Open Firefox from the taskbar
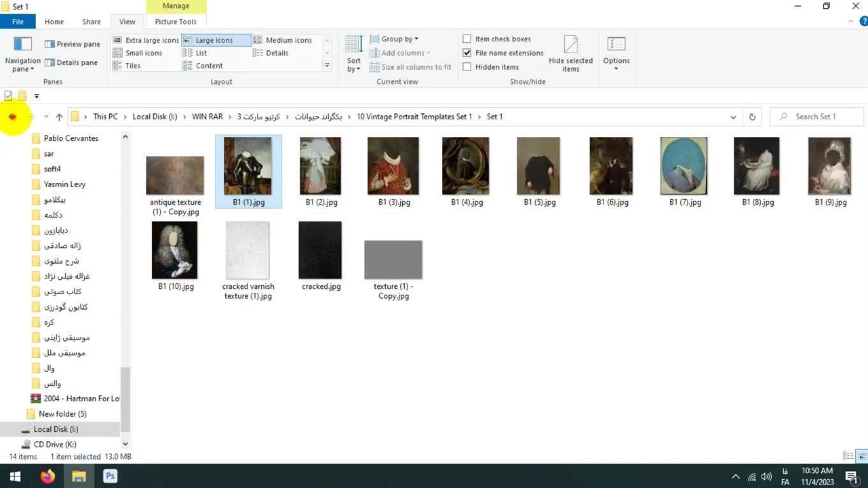 pos(47,476)
